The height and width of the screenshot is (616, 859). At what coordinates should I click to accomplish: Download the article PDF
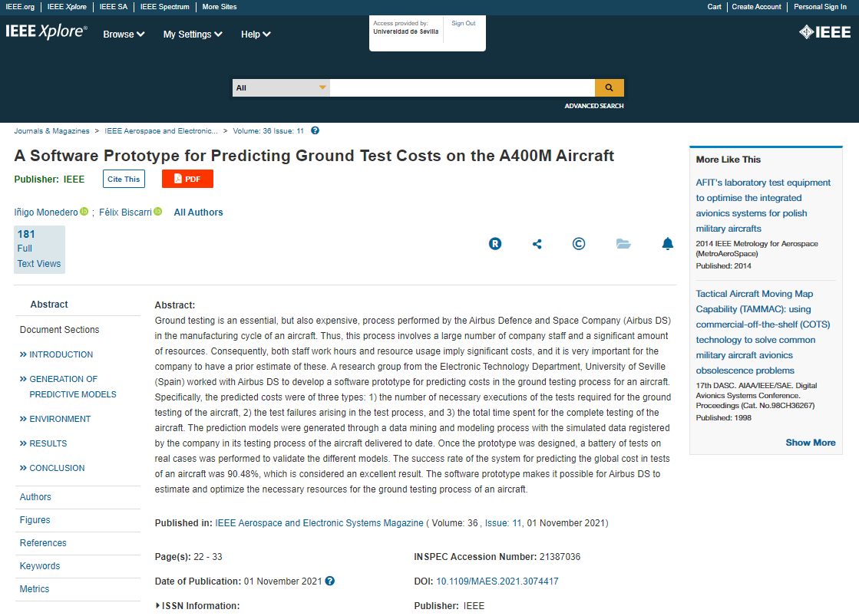pyautogui.click(x=187, y=179)
